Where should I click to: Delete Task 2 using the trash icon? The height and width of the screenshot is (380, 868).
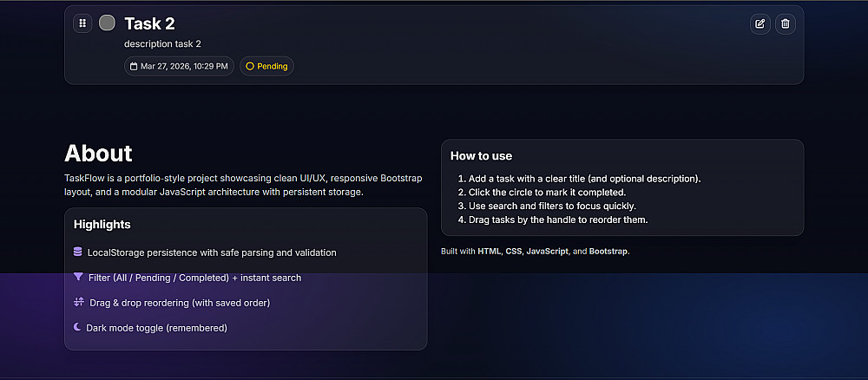point(786,23)
